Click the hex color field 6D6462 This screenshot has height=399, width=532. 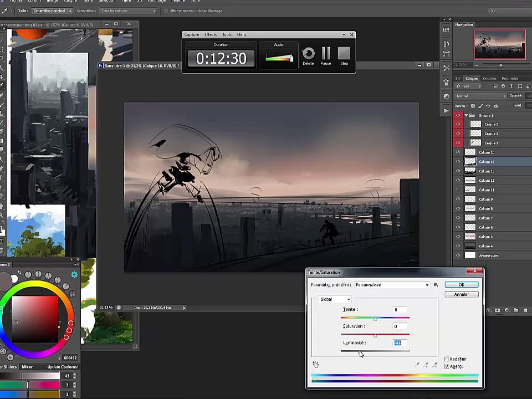70,357
